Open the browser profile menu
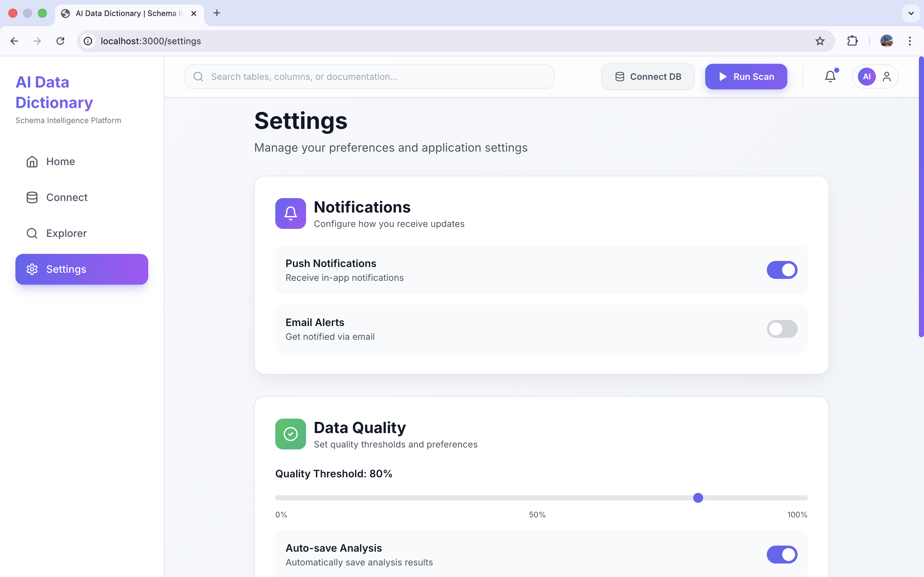 [886, 41]
